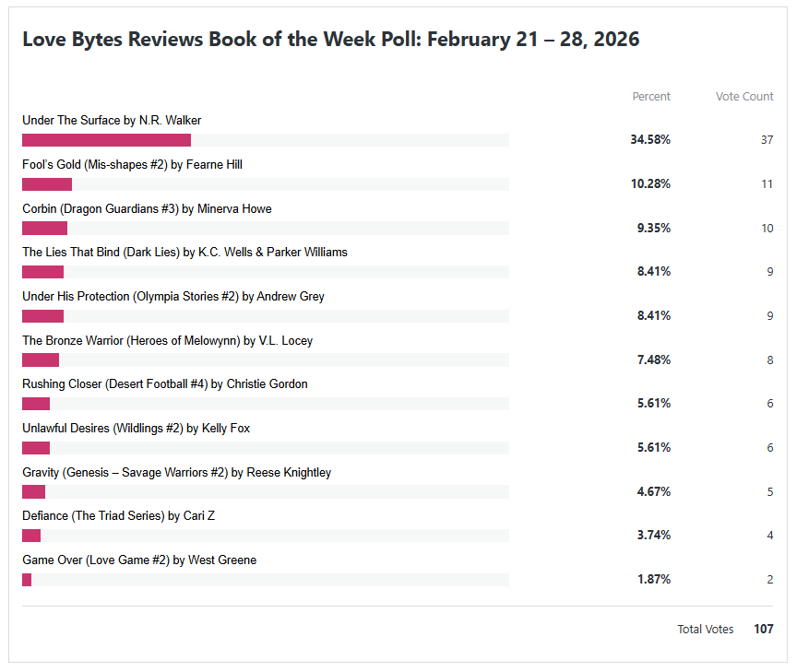This screenshot has width=797, height=672.
Task: Click the Under The Surface result bar
Action: point(106,140)
